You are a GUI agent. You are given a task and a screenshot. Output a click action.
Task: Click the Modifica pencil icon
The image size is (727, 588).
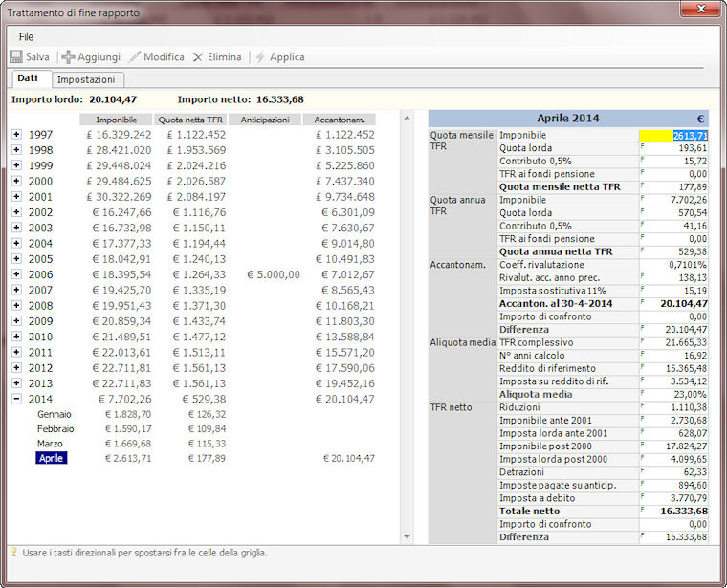pos(135,57)
